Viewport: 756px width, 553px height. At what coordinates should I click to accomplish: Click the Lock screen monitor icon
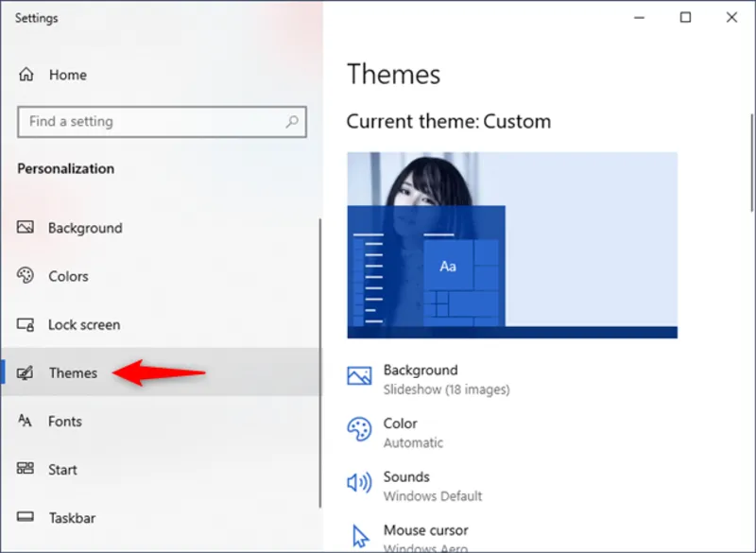(26, 324)
